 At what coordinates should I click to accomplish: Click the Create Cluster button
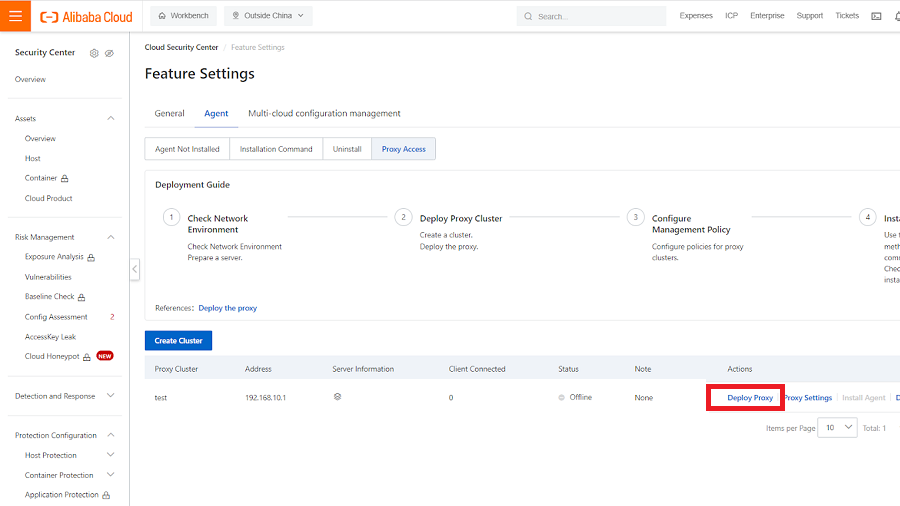[x=178, y=340]
